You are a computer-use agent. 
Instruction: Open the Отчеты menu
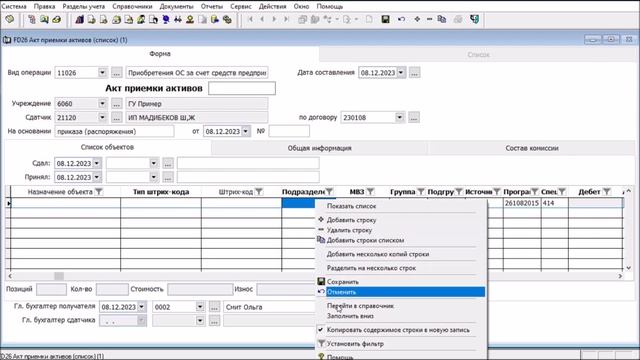coord(212,7)
